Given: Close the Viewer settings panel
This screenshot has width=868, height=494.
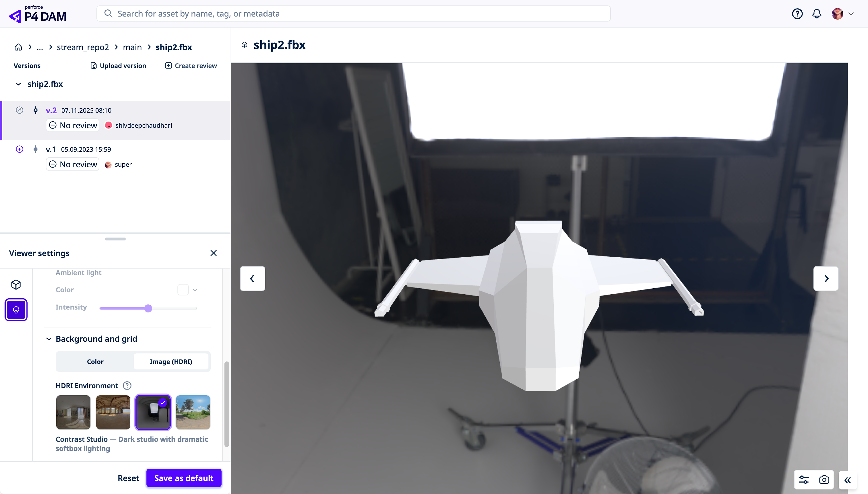Looking at the screenshot, I should (x=213, y=253).
